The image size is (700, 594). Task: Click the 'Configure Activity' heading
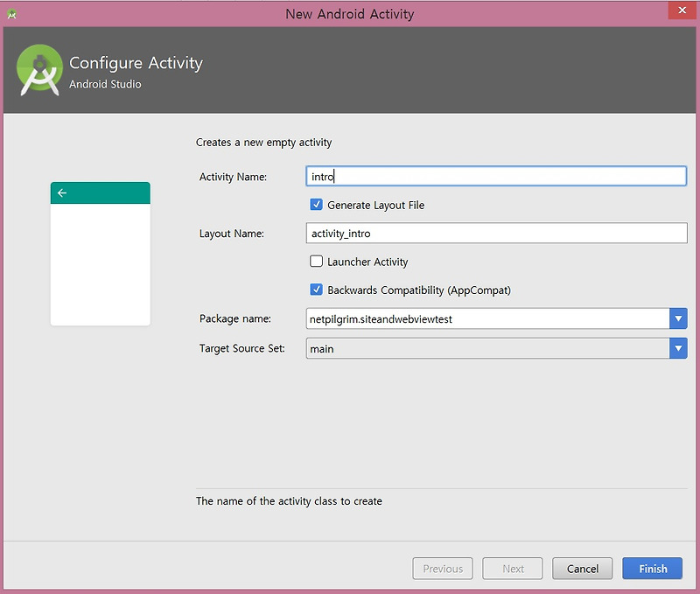136,63
